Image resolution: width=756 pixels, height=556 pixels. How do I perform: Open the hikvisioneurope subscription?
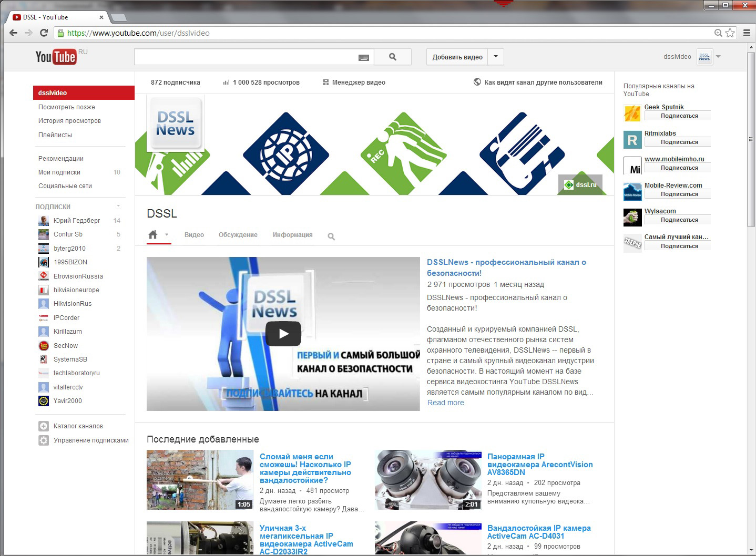[x=76, y=290]
